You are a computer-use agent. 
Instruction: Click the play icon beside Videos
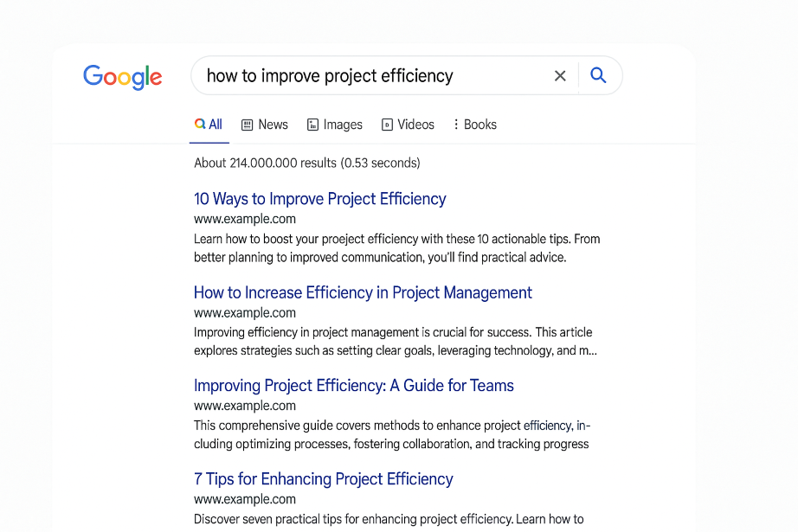[387, 125]
